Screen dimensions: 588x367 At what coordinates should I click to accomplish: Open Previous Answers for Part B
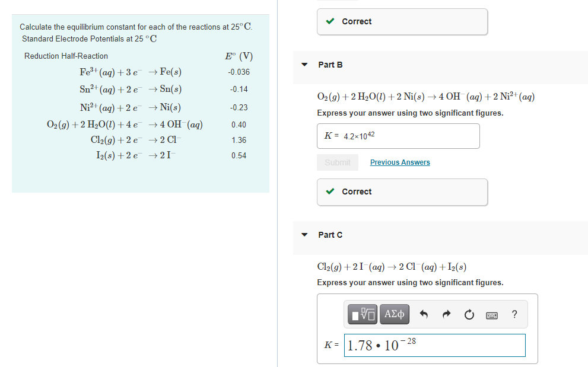click(399, 162)
